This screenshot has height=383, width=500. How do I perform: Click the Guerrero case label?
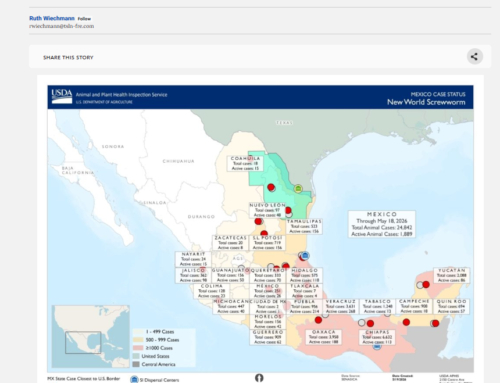pyautogui.click(x=268, y=337)
